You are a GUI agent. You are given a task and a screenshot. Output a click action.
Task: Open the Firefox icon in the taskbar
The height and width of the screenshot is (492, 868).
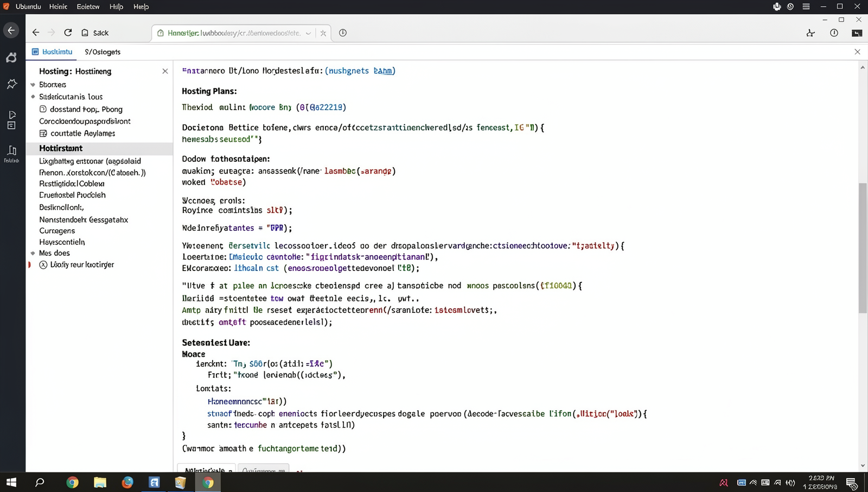pos(127,482)
